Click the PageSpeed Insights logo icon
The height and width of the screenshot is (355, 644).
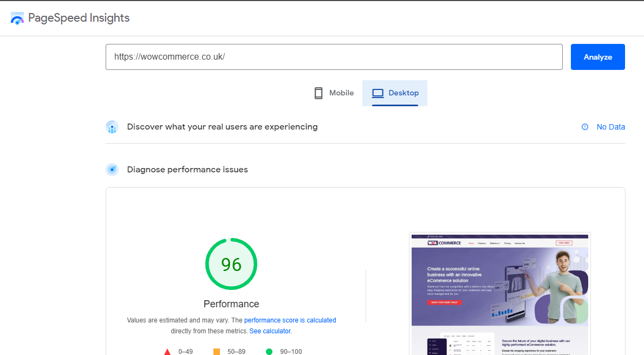[x=17, y=18]
